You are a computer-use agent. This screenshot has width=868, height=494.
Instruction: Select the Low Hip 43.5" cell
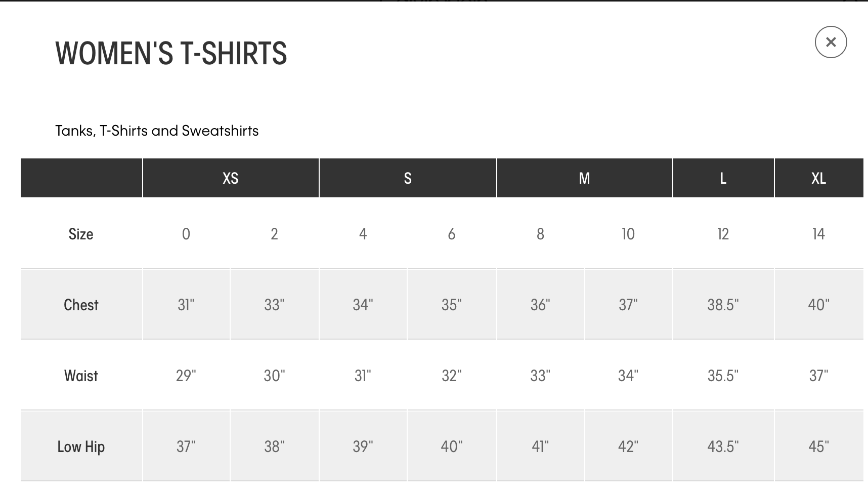pos(723,446)
